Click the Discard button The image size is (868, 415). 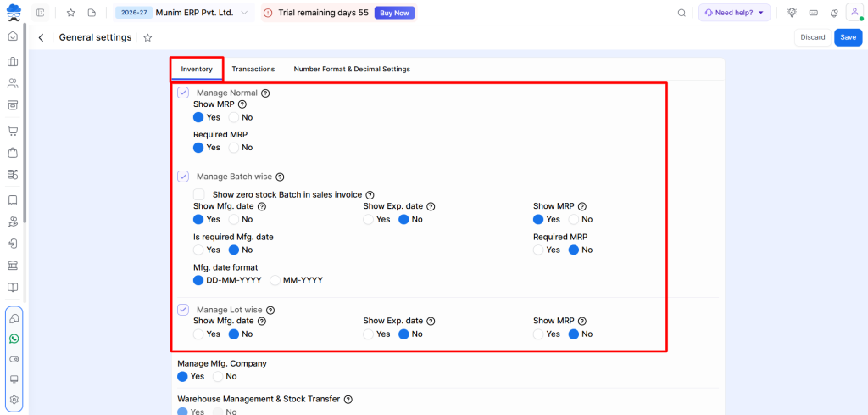coord(813,37)
